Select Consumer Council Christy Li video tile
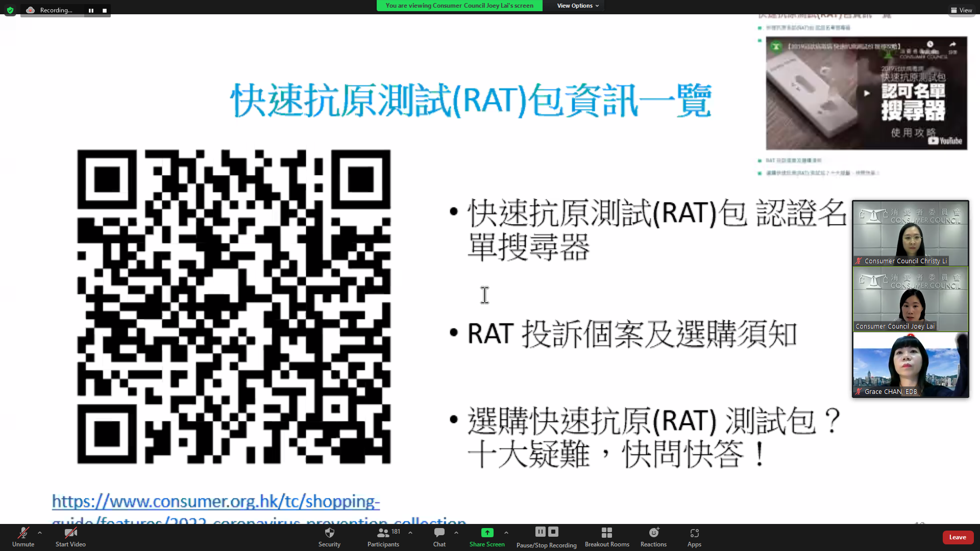The height and width of the screenshot is (551, 980). point(911,233)
